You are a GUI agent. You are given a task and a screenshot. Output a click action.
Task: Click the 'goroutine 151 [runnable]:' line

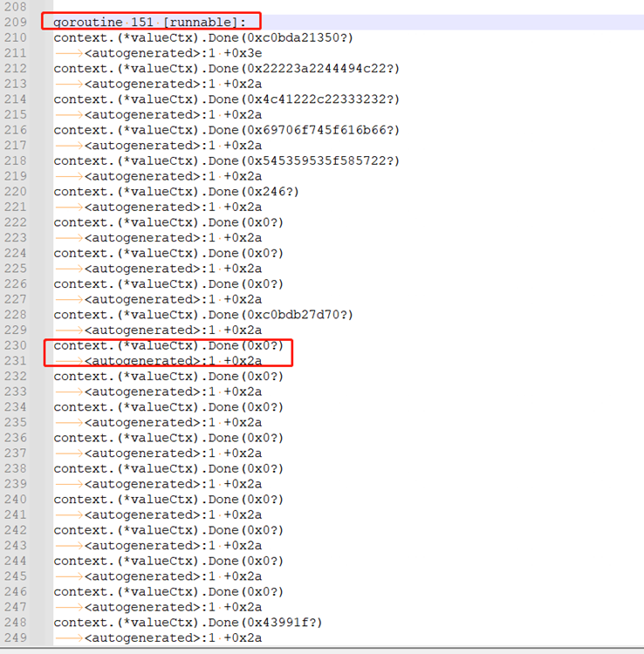point(150,22)
